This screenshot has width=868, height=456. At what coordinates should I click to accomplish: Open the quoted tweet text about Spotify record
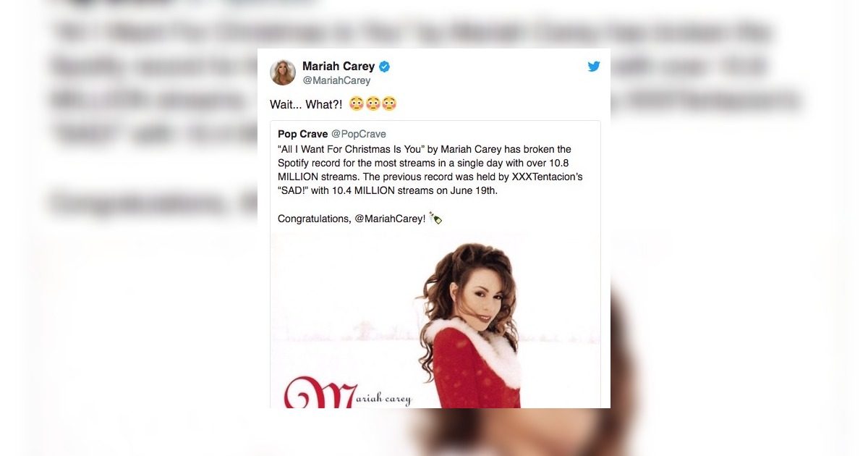430,170
